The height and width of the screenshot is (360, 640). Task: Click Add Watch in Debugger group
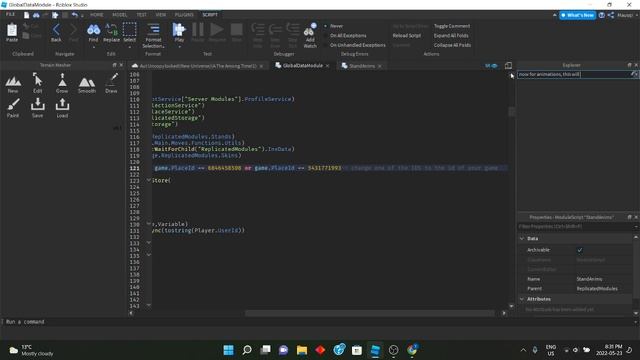310,35
